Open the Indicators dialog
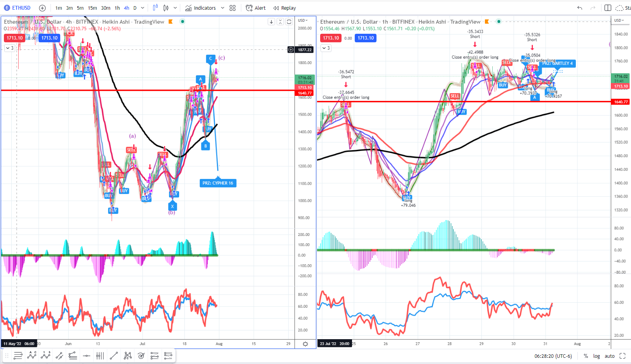Screen dimensions: 631x364 click(200, 8)
